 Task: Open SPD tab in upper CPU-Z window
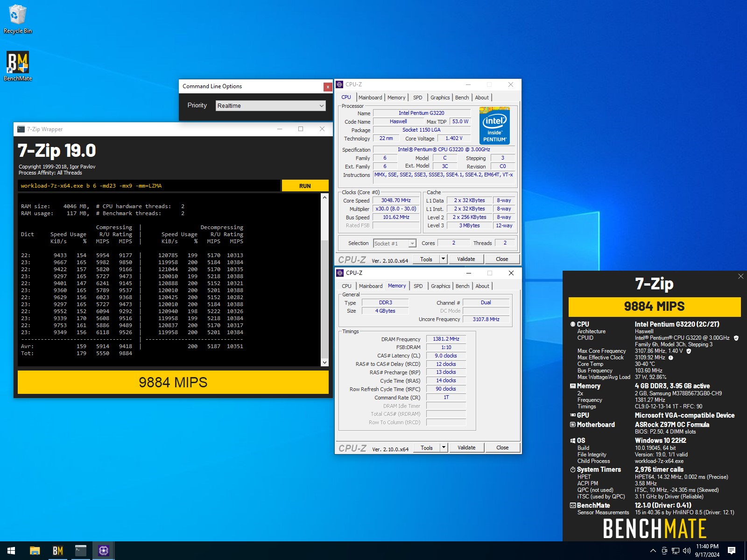pyautogui.click(x=418, y=98)
